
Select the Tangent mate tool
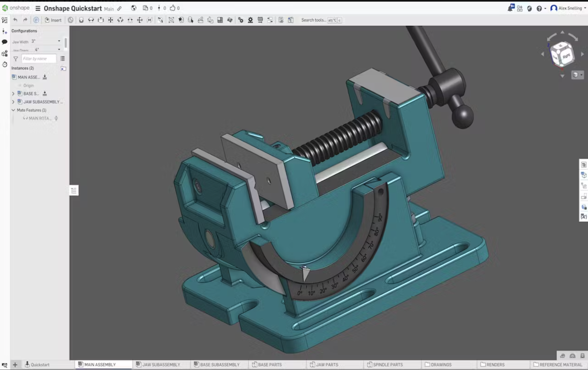click(x=160, y=20)
